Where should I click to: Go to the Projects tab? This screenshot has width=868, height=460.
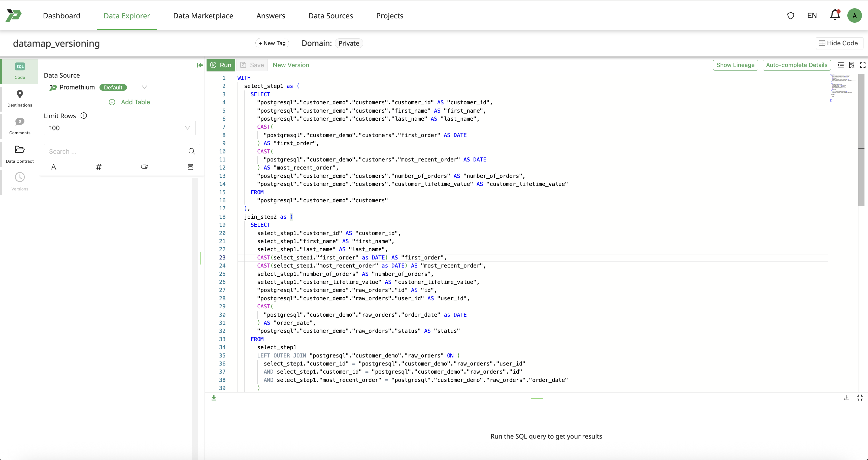[389, 16]
